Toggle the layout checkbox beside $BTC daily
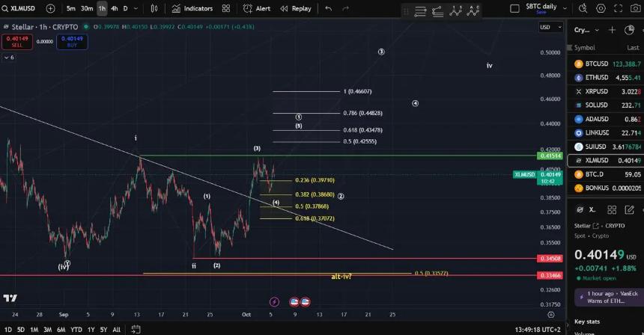 tap(514, 8)
